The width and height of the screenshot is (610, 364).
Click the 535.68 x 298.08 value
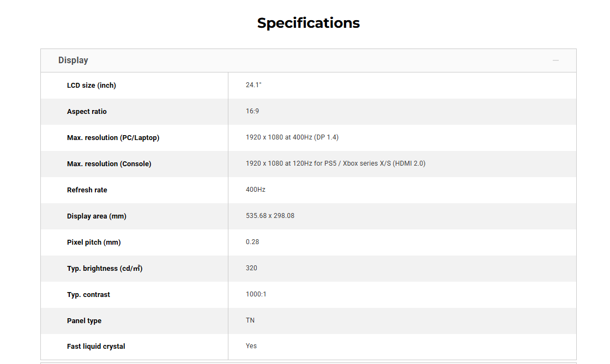[270, 216]
